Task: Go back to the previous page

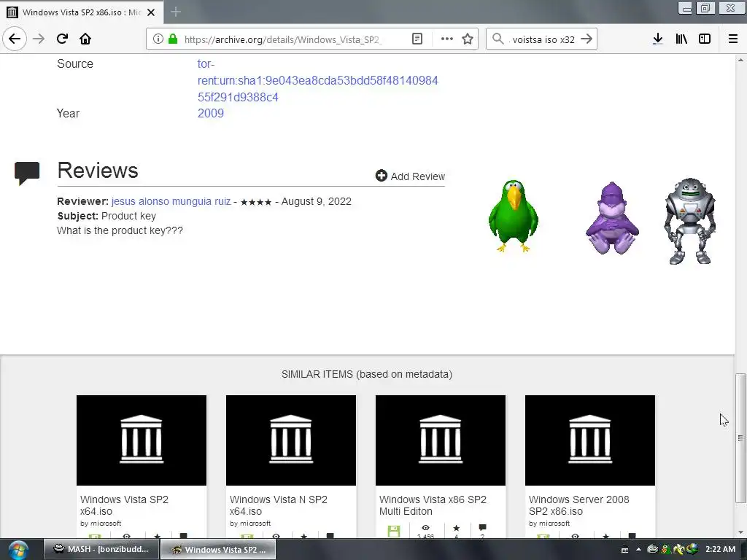Action: [15, 39]
